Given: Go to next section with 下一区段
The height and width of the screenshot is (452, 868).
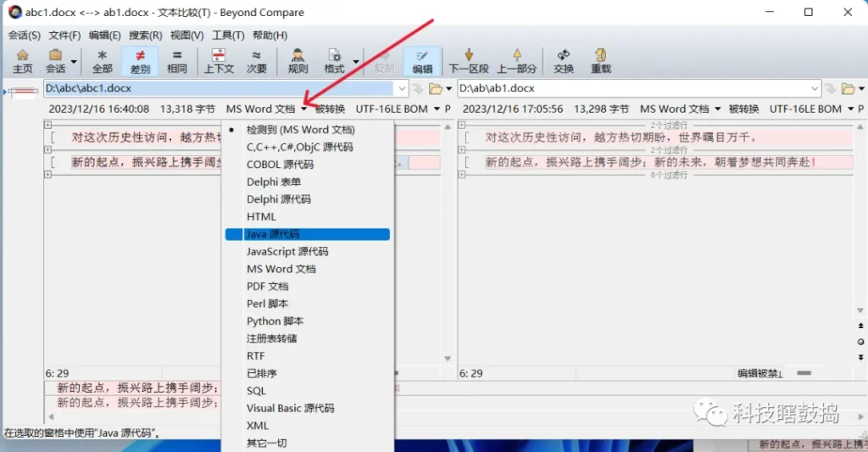Looking at the screenshot, I should (468, 61).
